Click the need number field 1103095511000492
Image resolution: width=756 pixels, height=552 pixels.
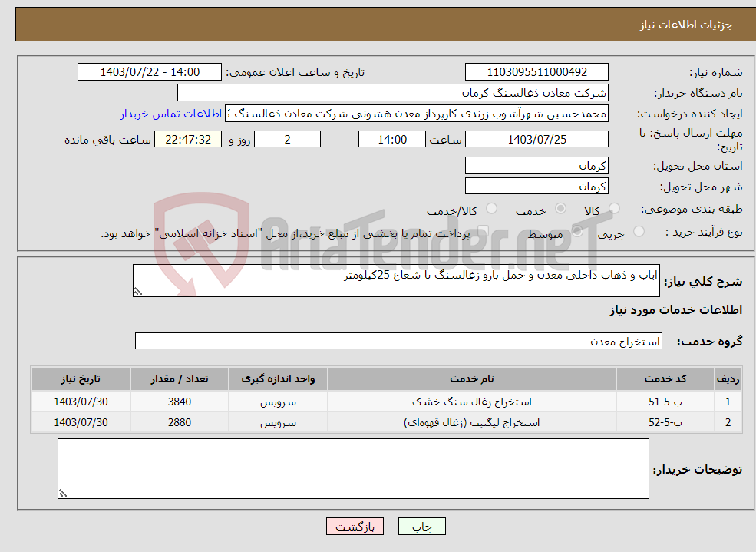coord(536,72)
